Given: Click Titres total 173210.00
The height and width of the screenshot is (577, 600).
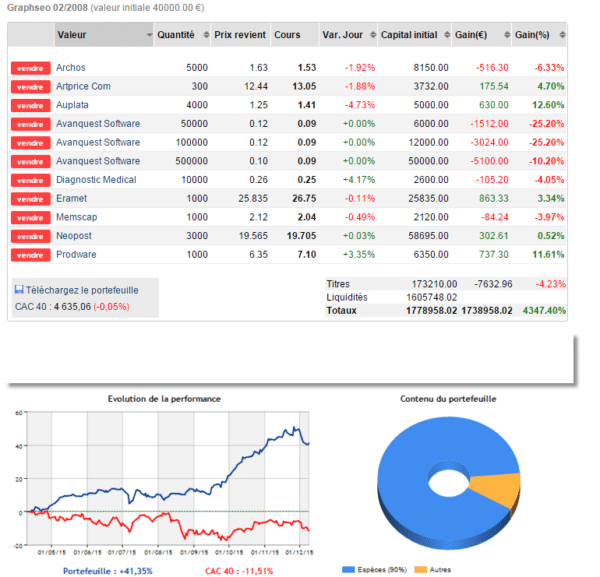Looking at the screenshot, I should pos(434,284).
